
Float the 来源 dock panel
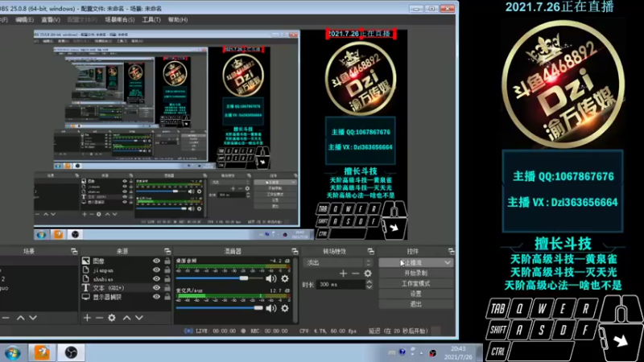tap(167, 251)
